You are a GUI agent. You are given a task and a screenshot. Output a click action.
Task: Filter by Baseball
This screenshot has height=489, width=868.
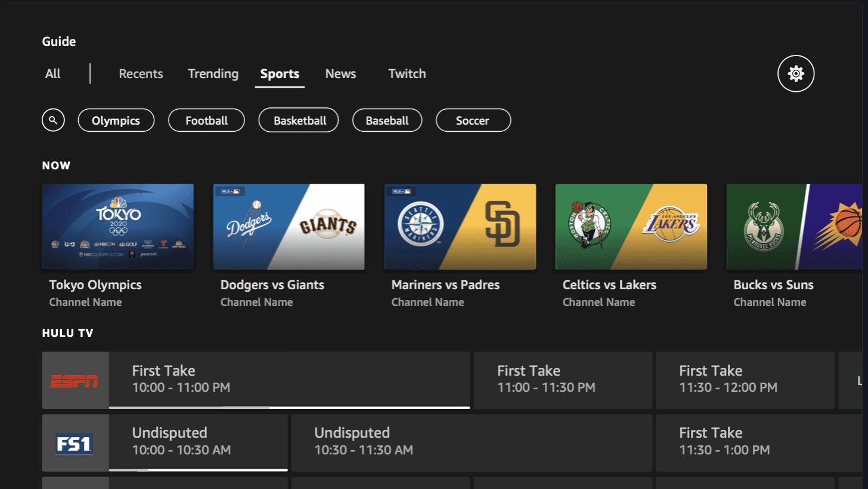click(x=387, y=120)
